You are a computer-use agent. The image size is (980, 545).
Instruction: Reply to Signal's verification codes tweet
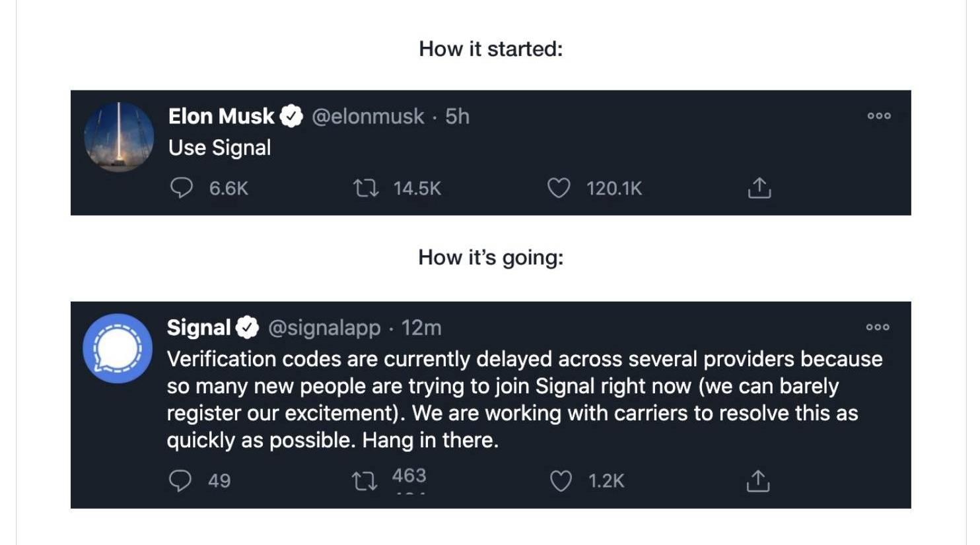(x=180, y=481)
